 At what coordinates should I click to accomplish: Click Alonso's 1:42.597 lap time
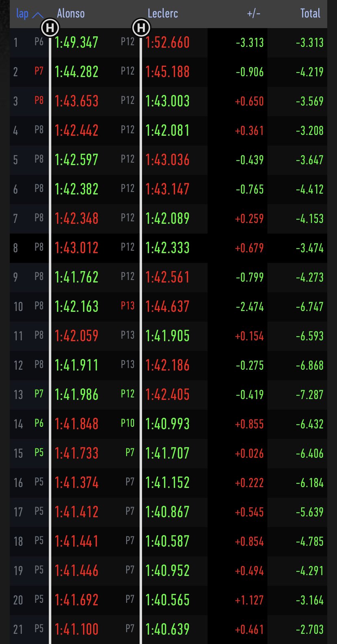pyautogui.click(x=77, y=160)
